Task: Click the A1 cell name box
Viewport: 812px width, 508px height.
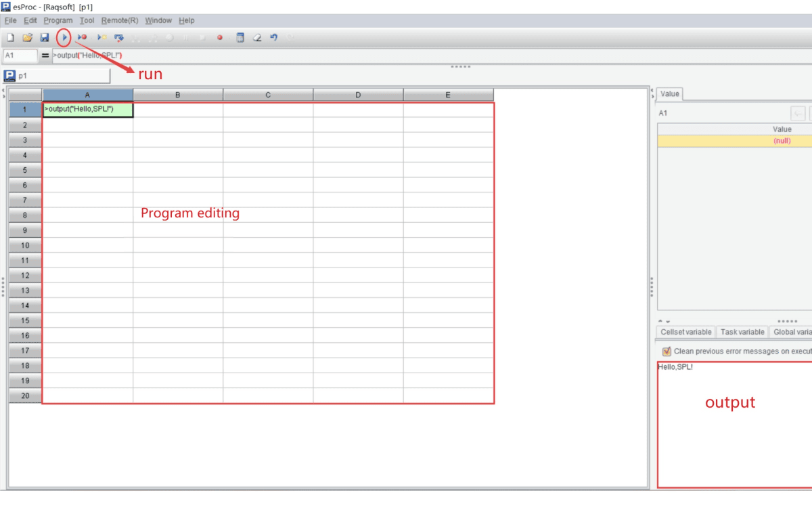Action: point(20,56)
